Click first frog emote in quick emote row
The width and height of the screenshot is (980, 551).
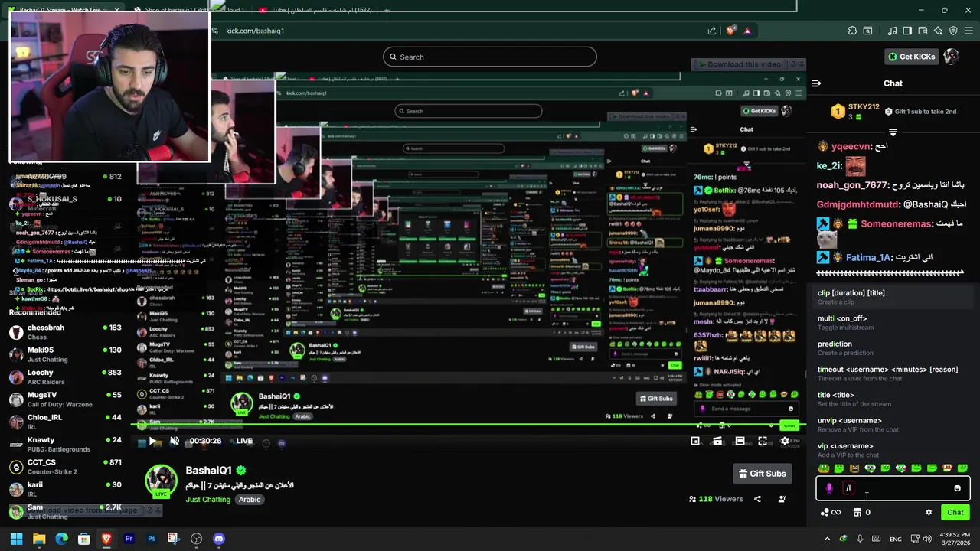(x=824, y=468)
